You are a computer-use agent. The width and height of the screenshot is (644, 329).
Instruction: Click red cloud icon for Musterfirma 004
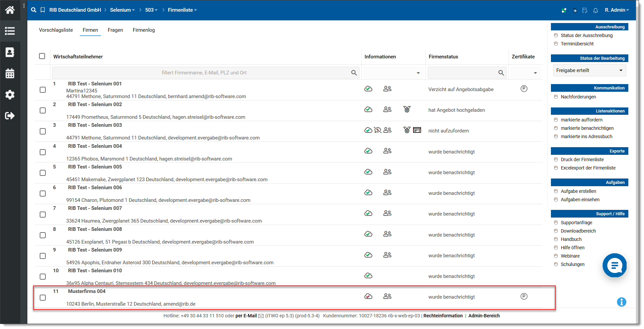(x=368, y=296)
